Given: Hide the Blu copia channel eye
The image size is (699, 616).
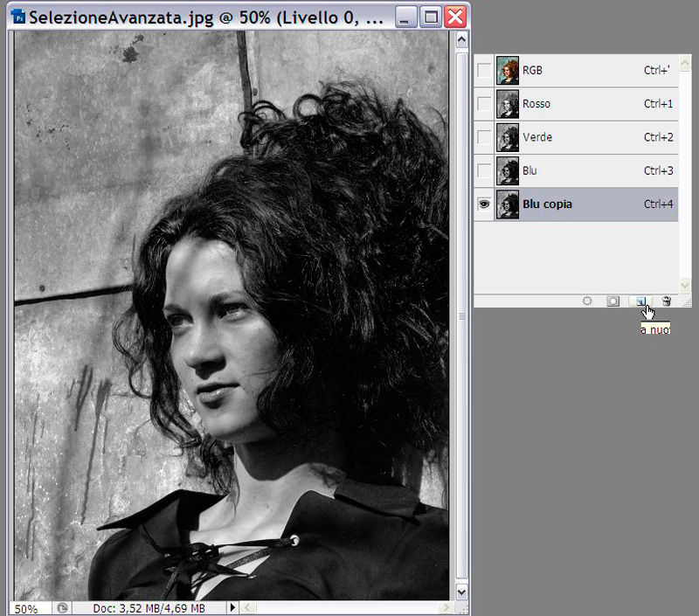Looking at the screenshot, I should coord(483,204).
